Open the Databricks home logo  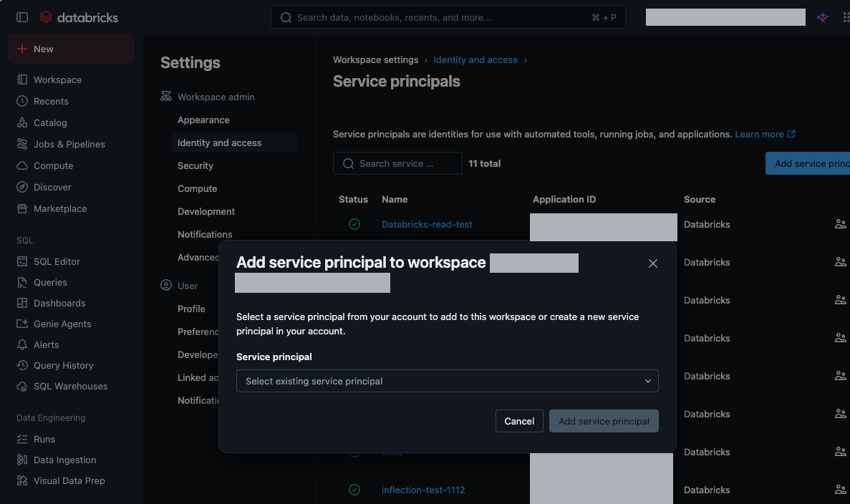[79, 17]
